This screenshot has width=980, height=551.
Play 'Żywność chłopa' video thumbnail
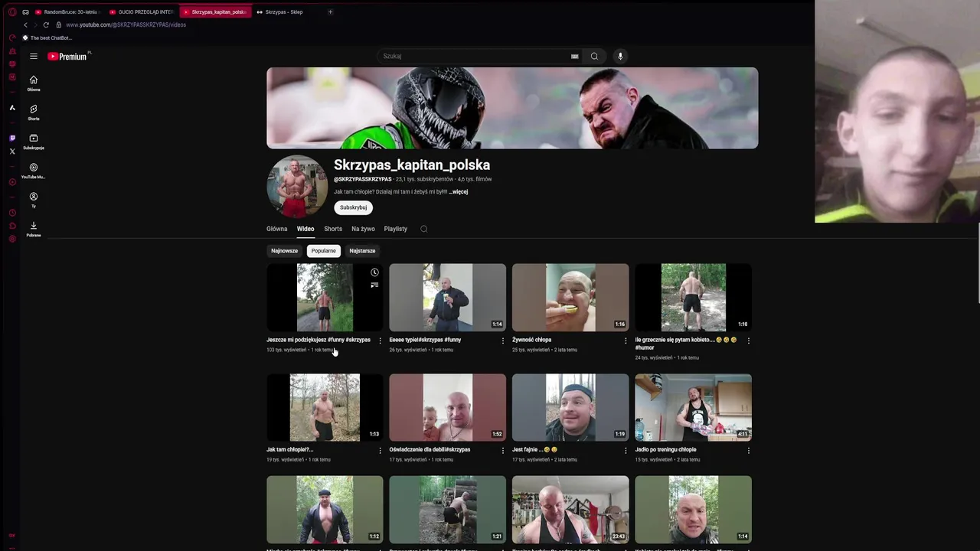click(570, 298)
